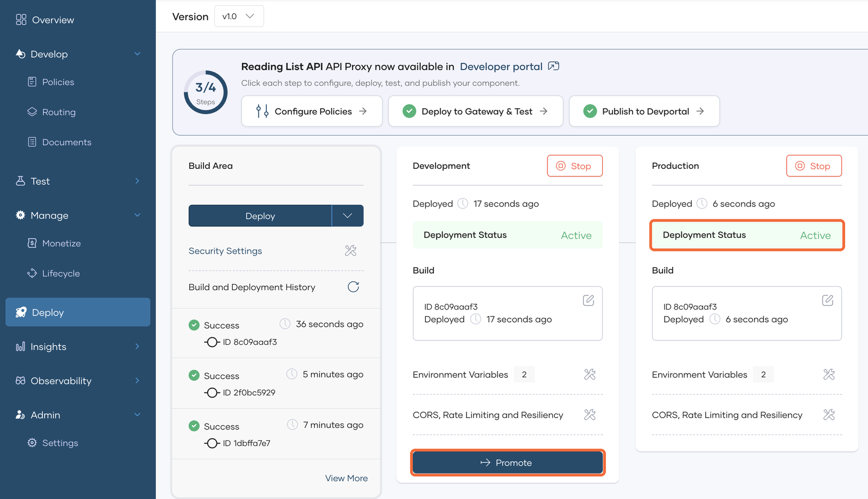This screenshot has height=499, width=868.
Task: Open Security Settings wrench icon in Build Area
Action: click(x=350, y=251)
